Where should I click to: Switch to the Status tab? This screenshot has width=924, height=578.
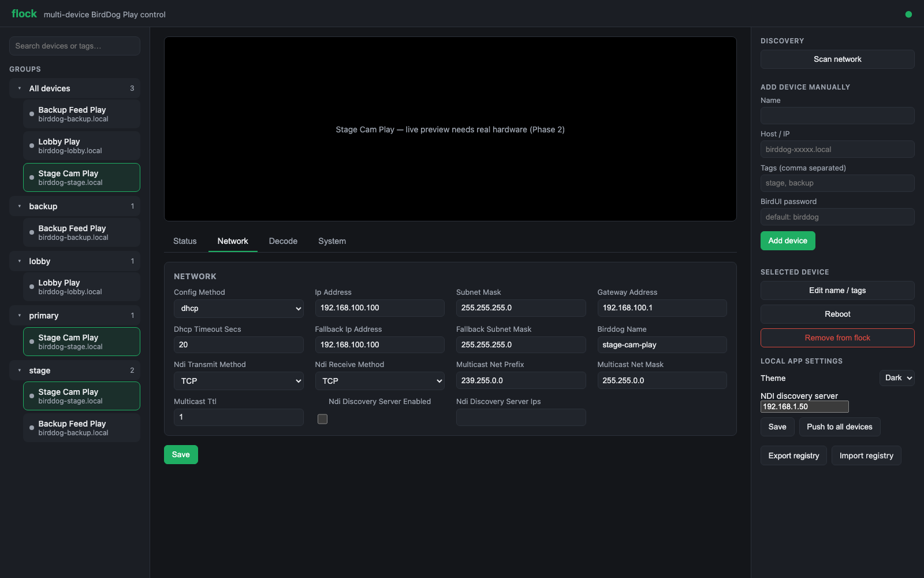point(185,241)
